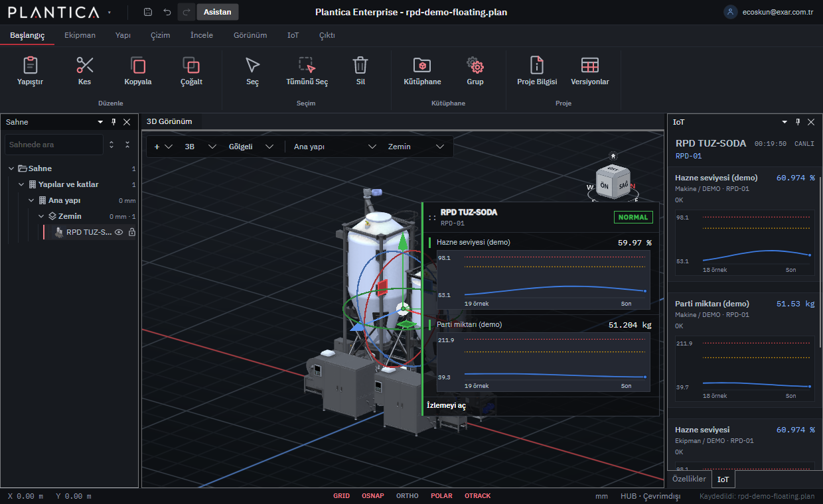Select the 3D Görünüm viewport tab
Viewport: 823px width, 504px height.
click(169, 121)
